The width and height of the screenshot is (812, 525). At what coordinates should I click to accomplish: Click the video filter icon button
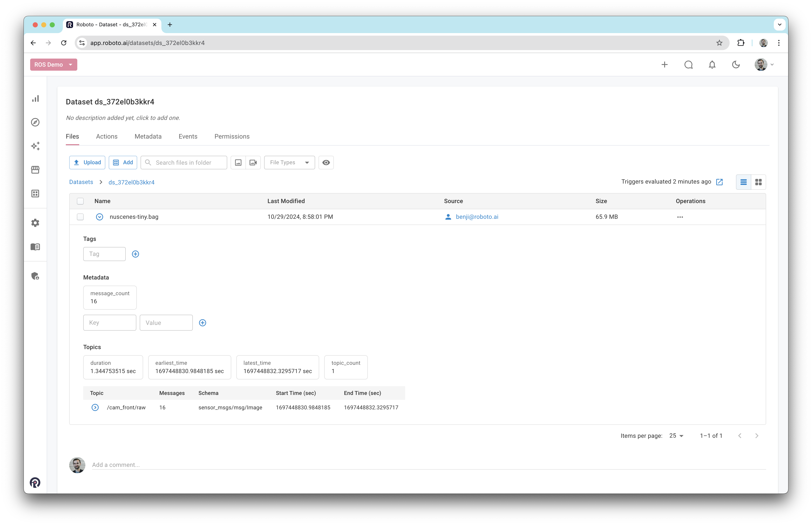[253, 163]
